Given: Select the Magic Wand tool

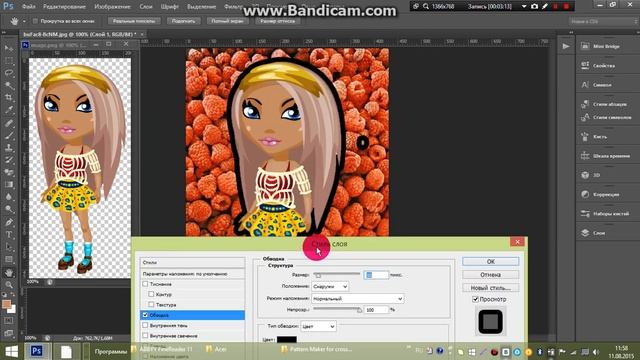Looking at the screenshot, I should pos(9,85).
